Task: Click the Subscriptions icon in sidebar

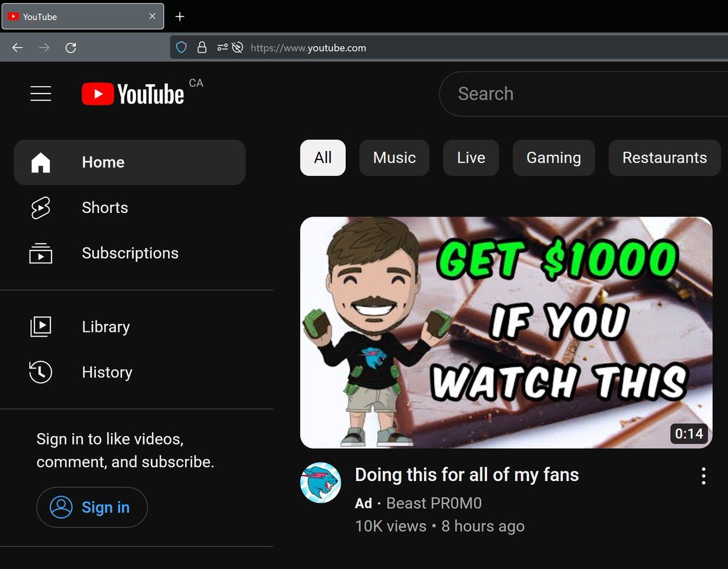Action: point(41,253)
